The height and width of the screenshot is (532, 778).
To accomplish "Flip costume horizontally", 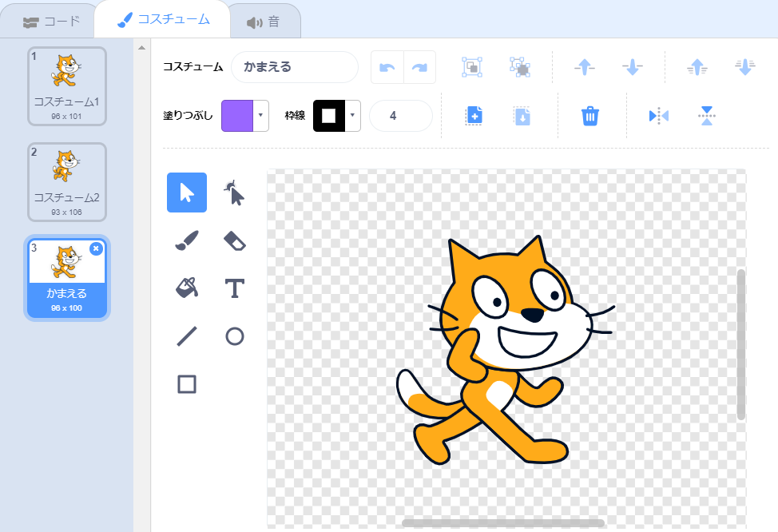I will coord(659,116).
